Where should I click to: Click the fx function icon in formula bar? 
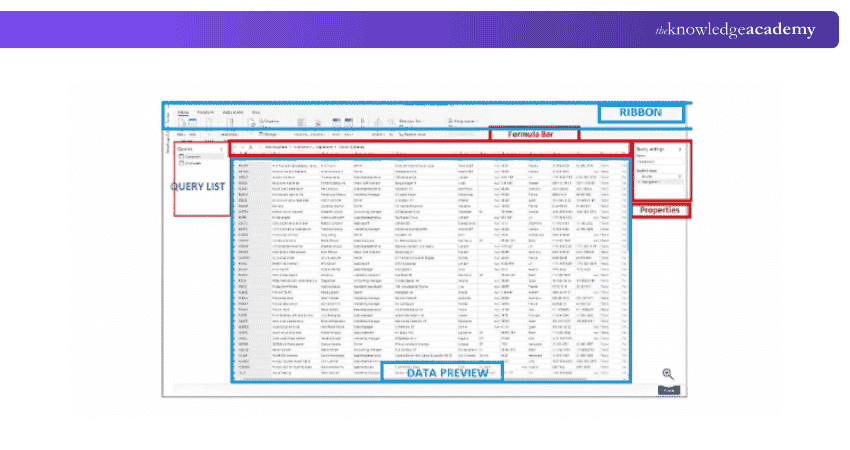click(252, 147)
